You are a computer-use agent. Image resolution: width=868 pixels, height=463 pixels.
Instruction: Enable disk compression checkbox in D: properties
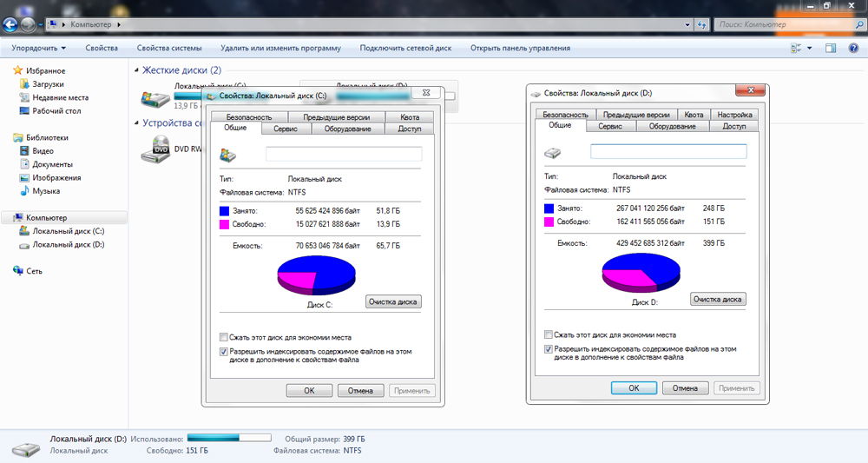[549, 334]
